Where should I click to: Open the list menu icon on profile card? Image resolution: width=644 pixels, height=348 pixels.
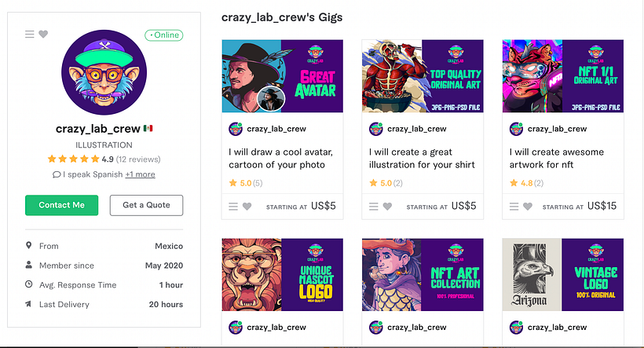click(x=30, y=34)
